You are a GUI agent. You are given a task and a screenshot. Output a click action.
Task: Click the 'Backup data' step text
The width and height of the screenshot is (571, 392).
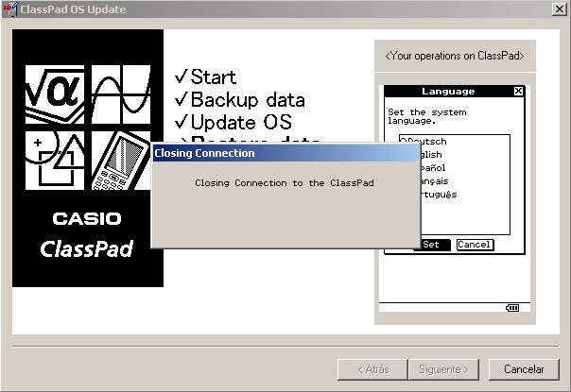[x=248, y=100]
